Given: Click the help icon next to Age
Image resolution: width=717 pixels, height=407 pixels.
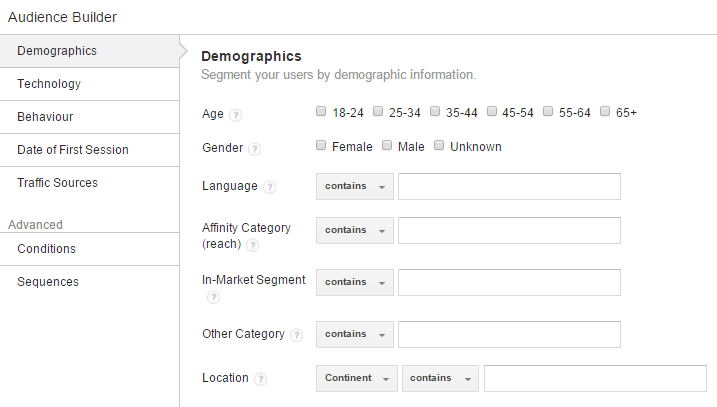Looking at the screenshot, I should click(x=235, y=115).
